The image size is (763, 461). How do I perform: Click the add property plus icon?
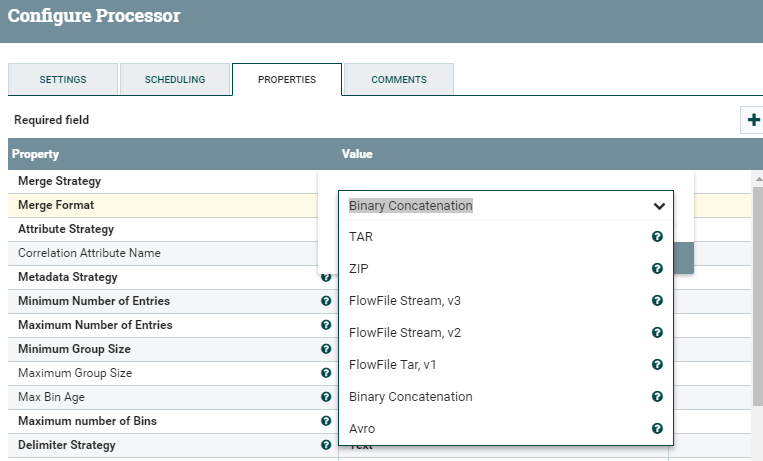point(752,120)
